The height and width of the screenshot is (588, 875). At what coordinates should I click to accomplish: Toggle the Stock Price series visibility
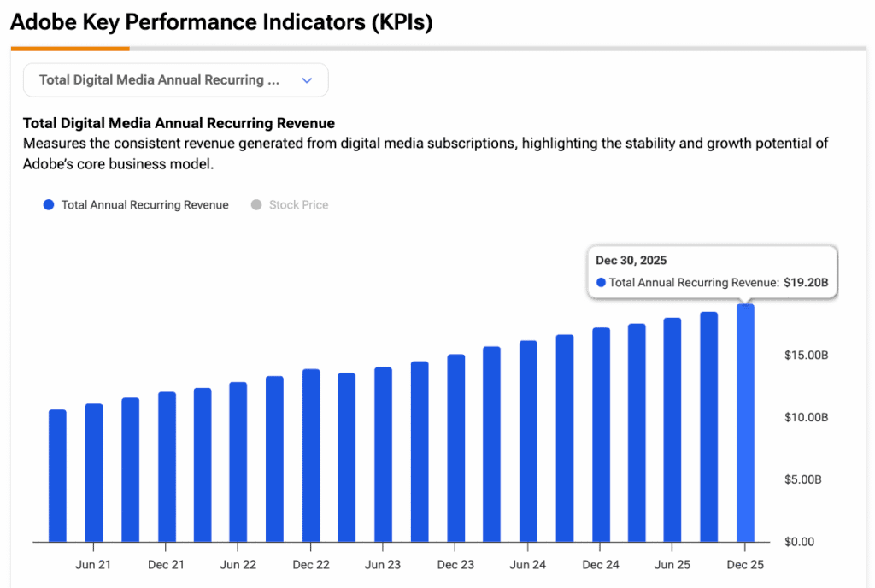coord(289,205)
